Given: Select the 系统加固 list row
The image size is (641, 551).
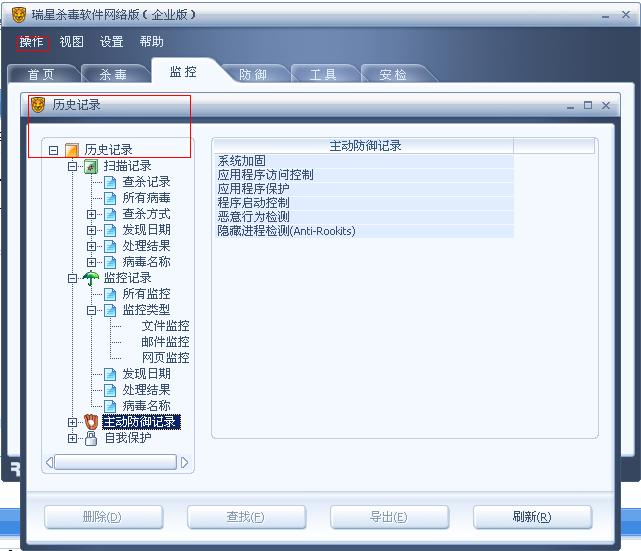Looking at the screenshot, I should tap(363, 161).
